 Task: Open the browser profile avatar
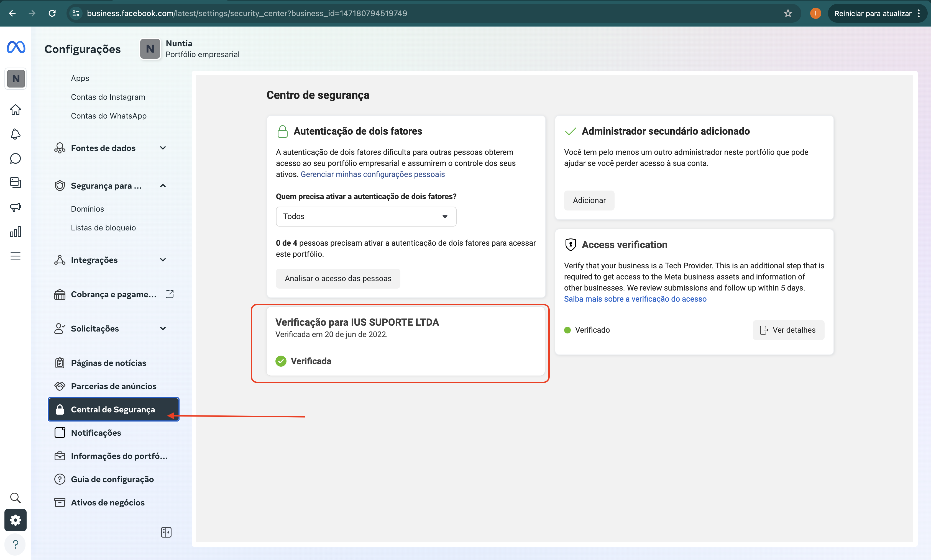coord(815,14)
